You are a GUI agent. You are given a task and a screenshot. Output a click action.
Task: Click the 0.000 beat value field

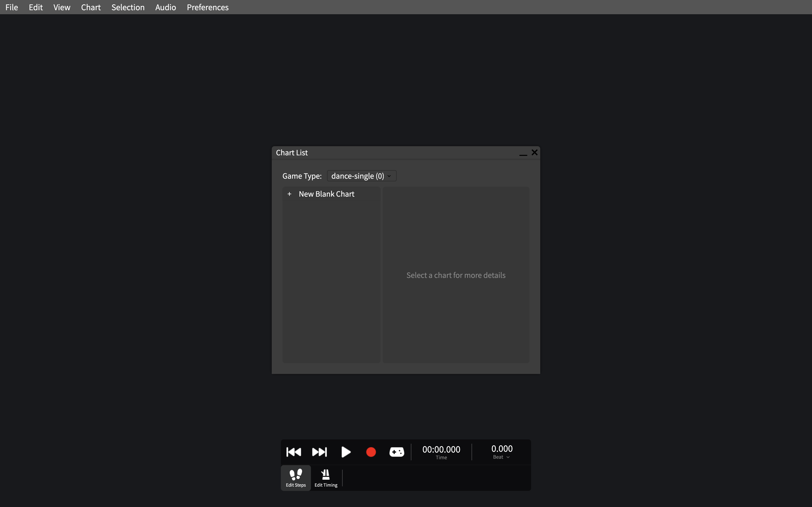(502, 449)
